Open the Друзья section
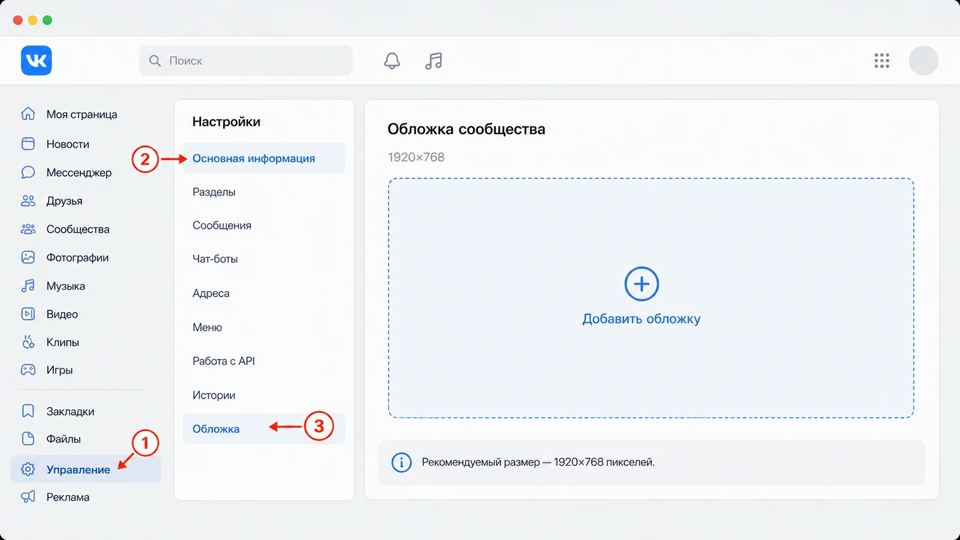The height and width of the screenshot is (540, 960). pos(64,201)
